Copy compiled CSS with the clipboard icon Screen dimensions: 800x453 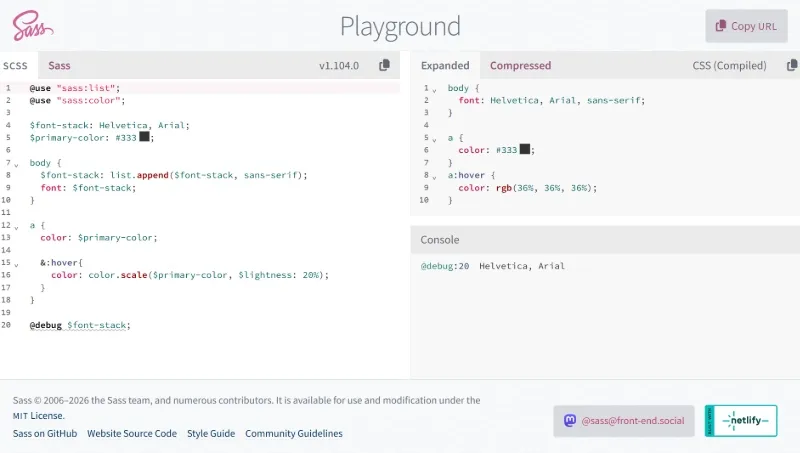coord(792,65)
